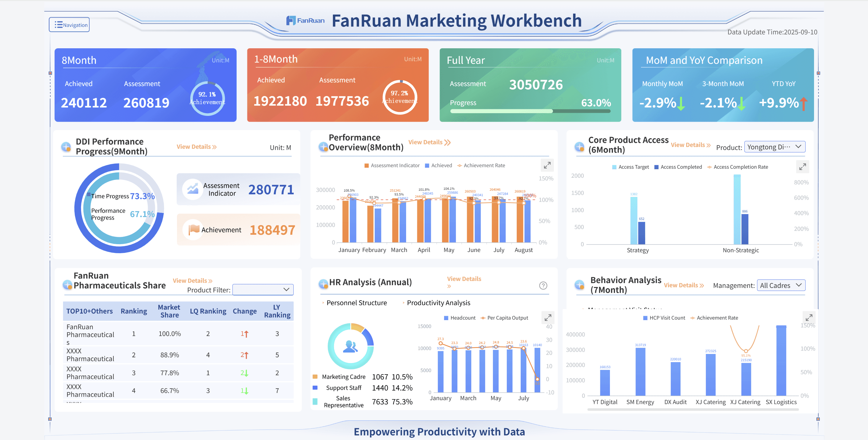Expand the Core Product Access chart
The width and height of the screenshot is (868, 440).
803,167
